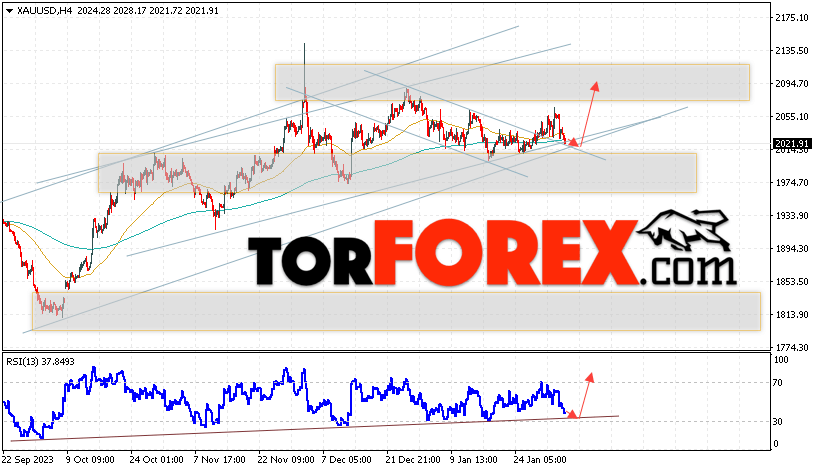Select the OHLC values 2024.28 2028.17 2021.72 2021.91
The width and height of the screenshot is (816, 471).
[x=148, y=11]
